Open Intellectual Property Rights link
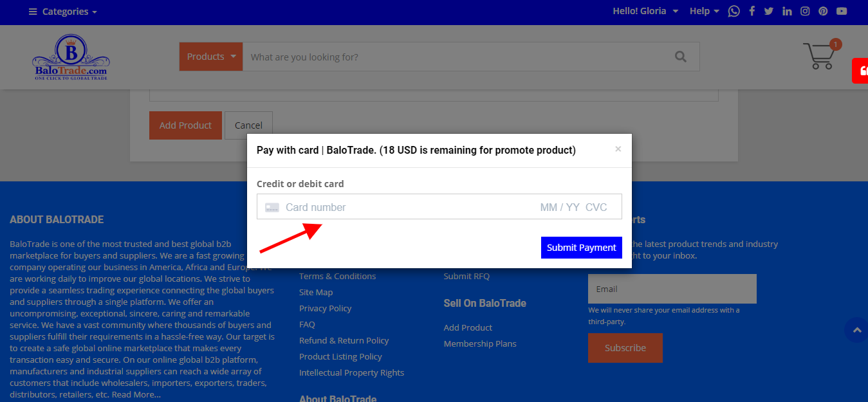The height and width of the screenshot is (402, 868). (351, 372)
